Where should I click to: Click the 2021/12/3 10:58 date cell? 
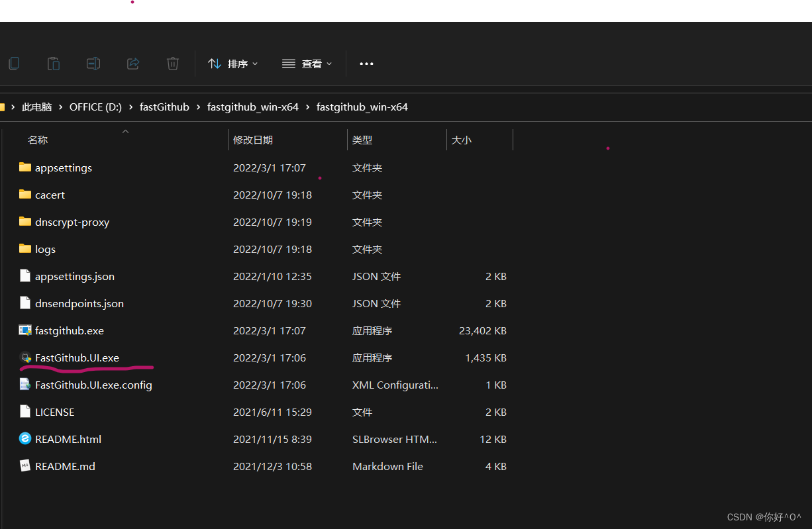click(x=272, y=466)
